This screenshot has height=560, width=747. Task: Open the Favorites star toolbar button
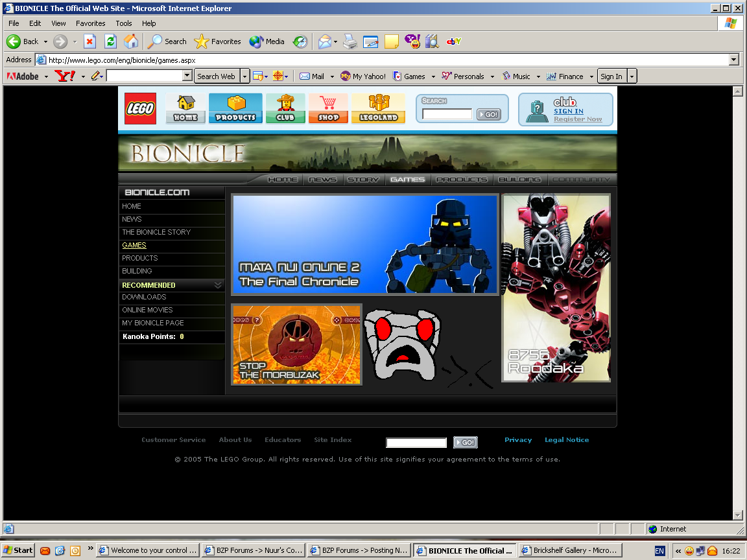pyautogui.click(x=217, y=41)
